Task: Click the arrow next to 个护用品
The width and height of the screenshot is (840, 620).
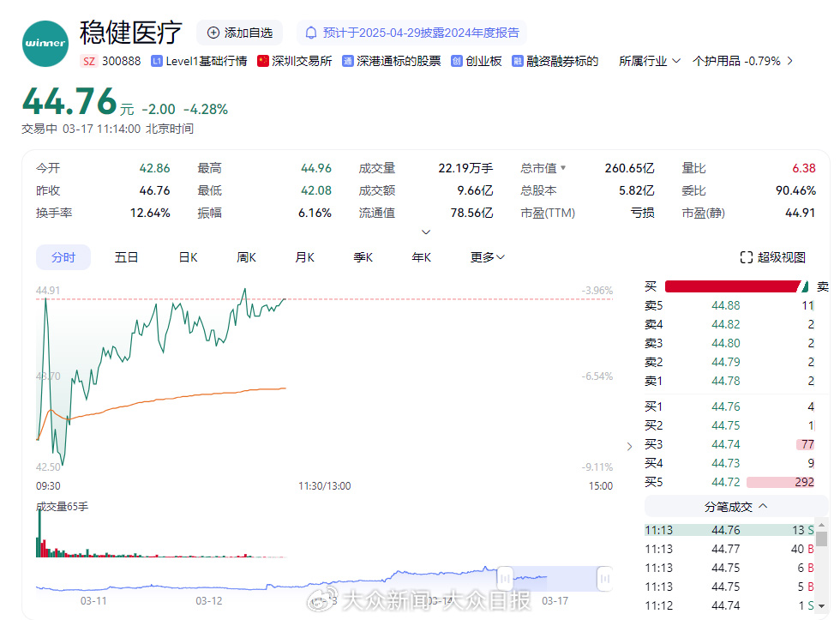Action: pyautogui.click(x=789, y=61)
